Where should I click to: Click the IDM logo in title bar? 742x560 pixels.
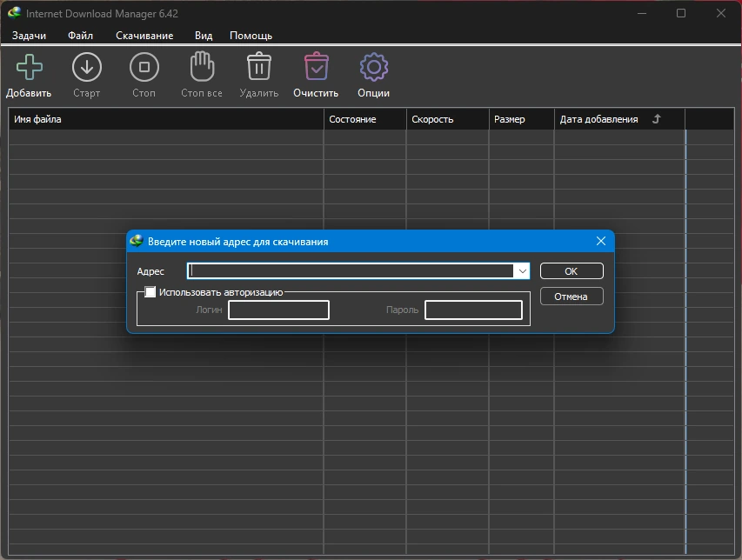[x=14, y=13]
